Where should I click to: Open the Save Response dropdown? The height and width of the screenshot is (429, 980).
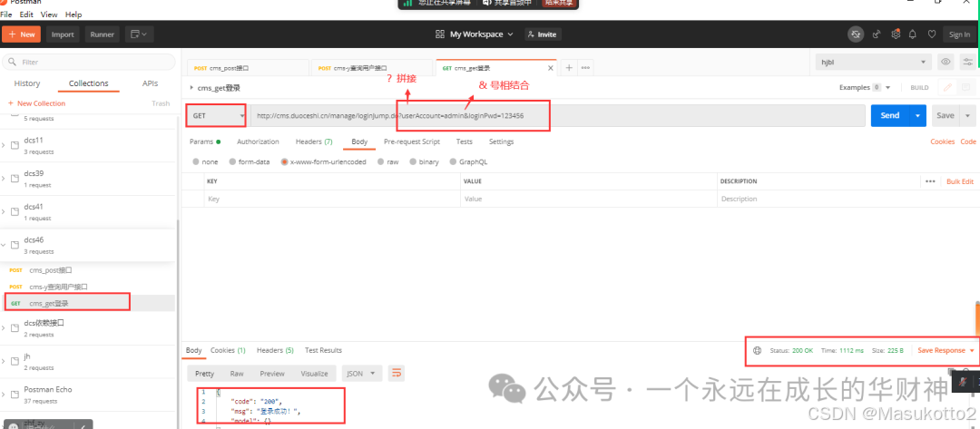pos(946,350)
